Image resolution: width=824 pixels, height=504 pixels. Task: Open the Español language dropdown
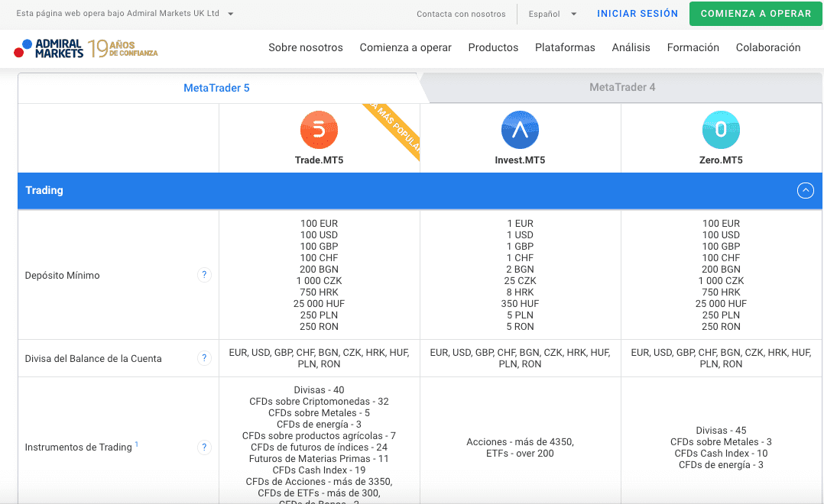click(553, 15)
